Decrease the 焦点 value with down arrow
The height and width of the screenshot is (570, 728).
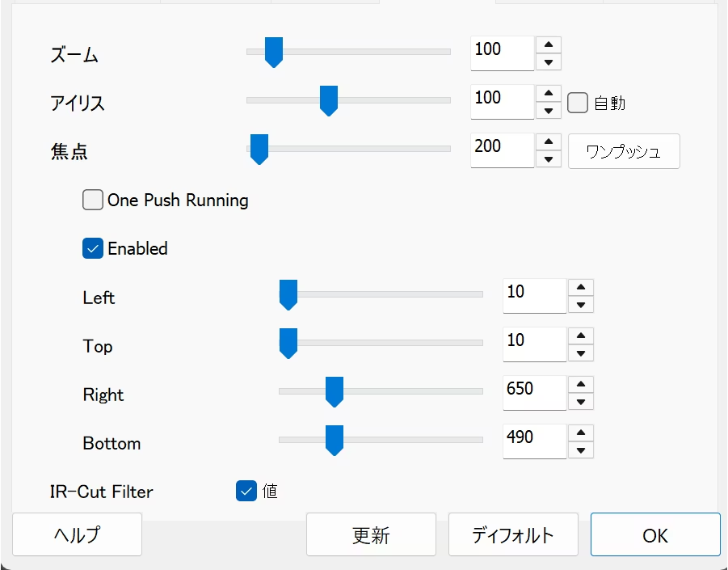(x=549, y=159)
